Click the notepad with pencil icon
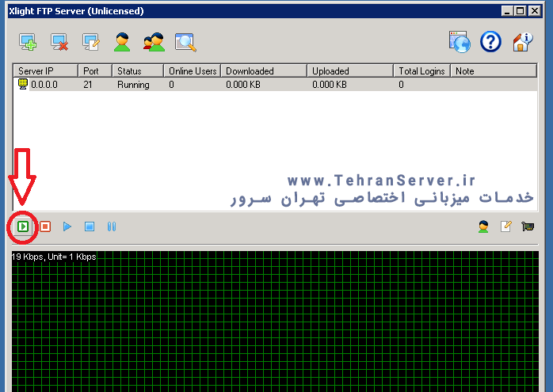553x392 pixels. pos(505,226)
